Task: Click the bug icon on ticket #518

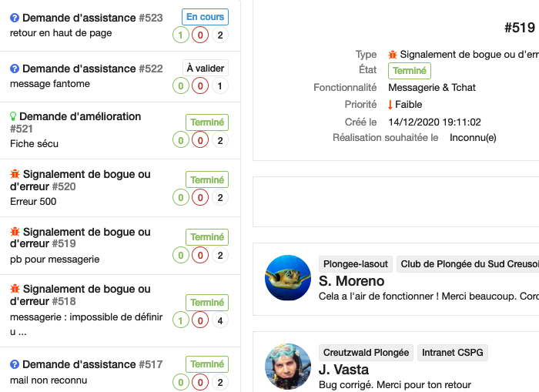Action: [x=15, y=289]
